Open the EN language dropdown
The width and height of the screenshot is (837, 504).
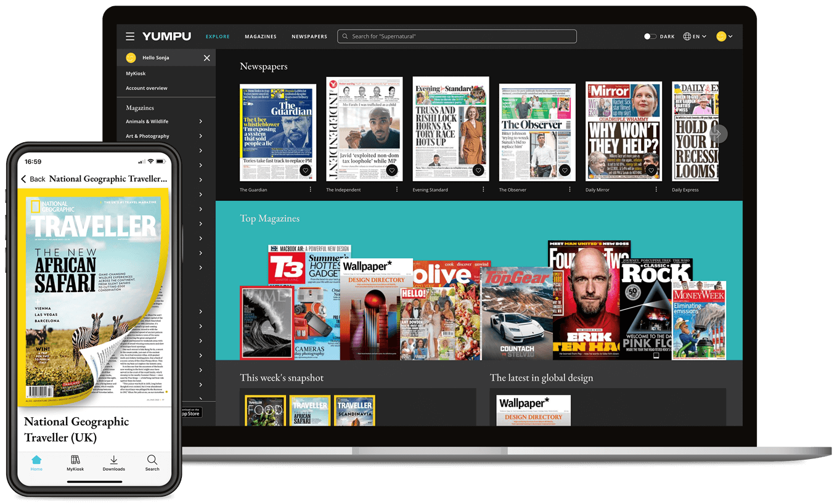coord(697,36)
